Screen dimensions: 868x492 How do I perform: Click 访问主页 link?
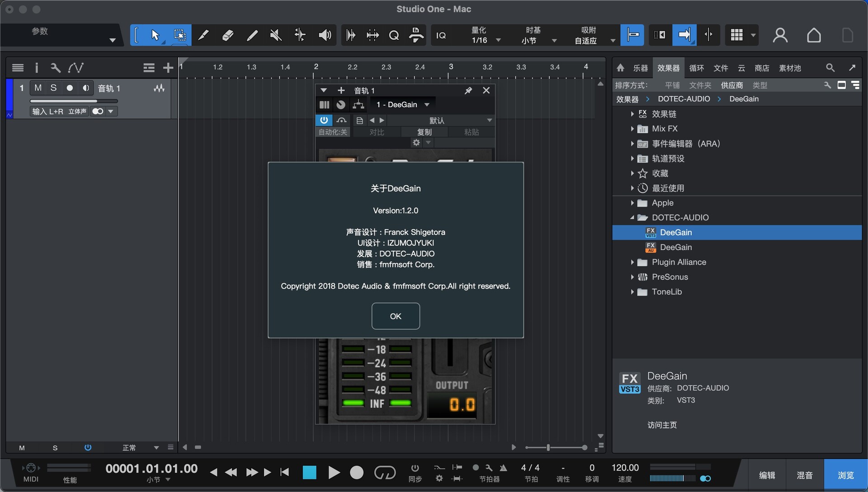point(662,425)
